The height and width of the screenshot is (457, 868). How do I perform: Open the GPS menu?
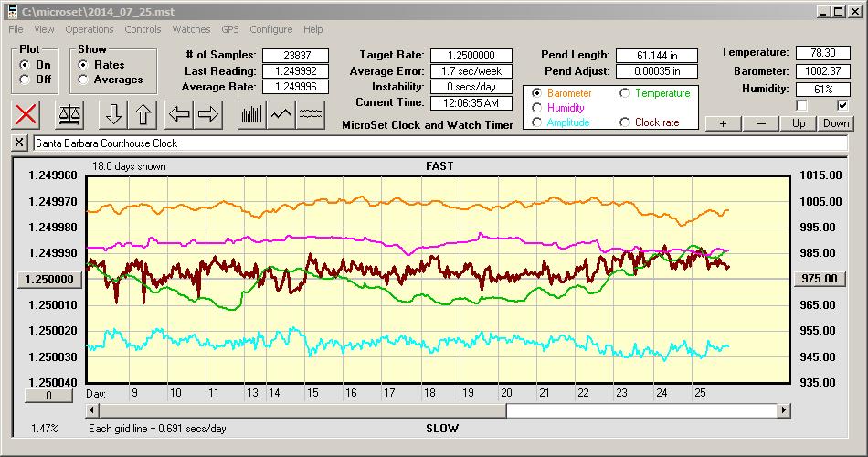click(x=230, y=29)
